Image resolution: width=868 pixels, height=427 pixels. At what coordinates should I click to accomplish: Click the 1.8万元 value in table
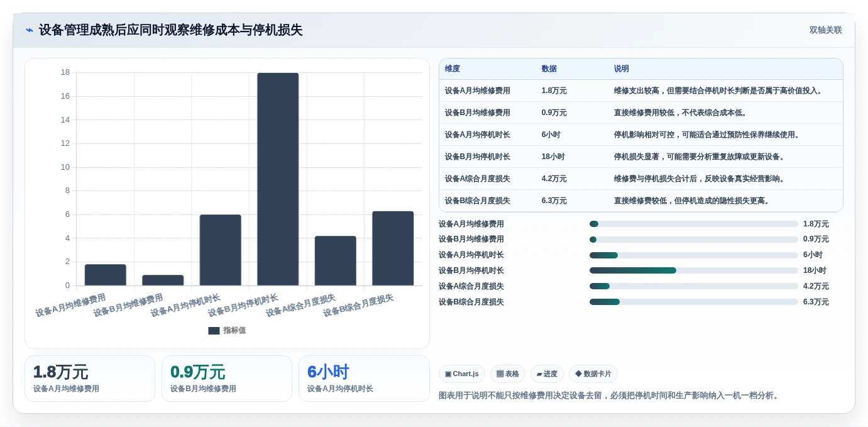click(554, 91)
